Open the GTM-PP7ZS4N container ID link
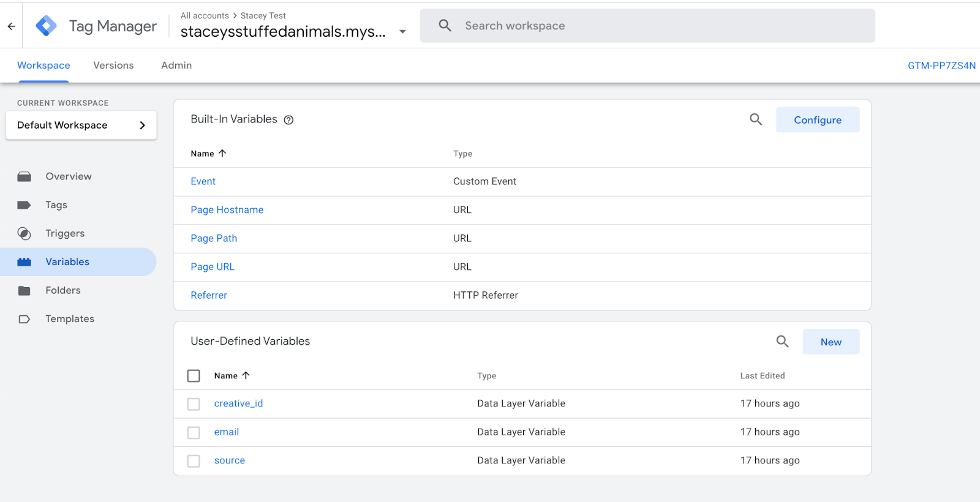980x502 pixels. coord(941,66)
